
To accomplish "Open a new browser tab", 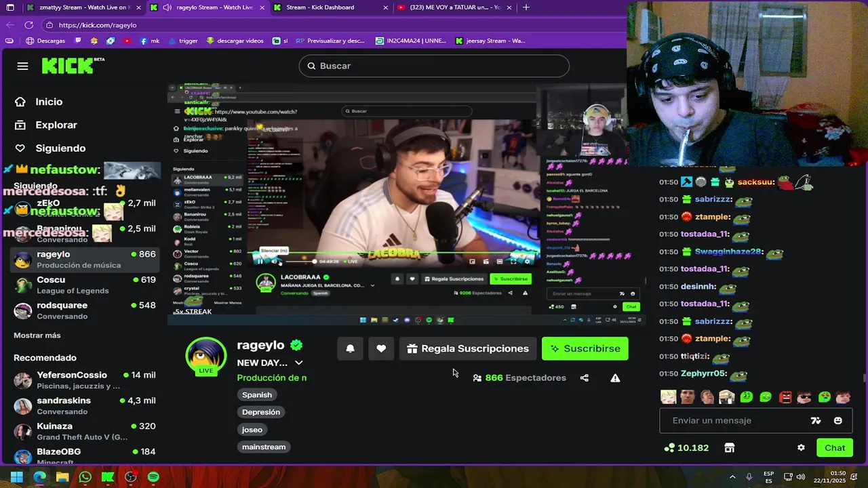I will (526, 7).
